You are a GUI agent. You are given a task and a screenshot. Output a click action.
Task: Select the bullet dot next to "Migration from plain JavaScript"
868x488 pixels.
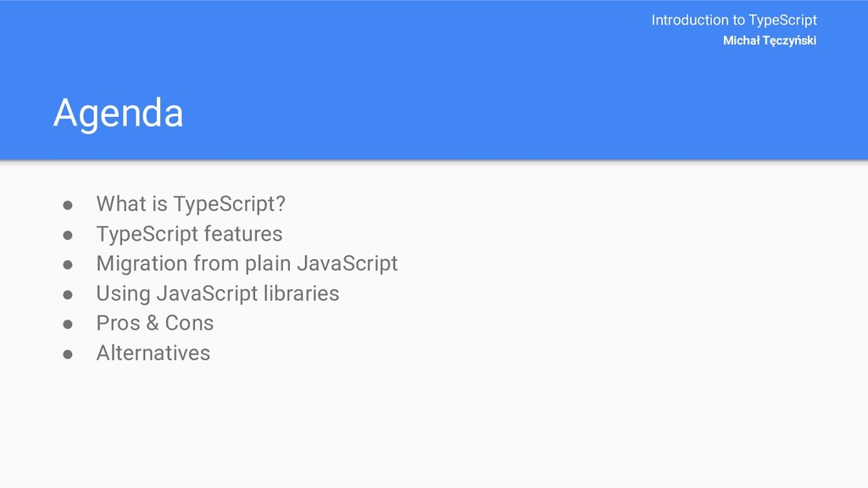pos(68,265)
